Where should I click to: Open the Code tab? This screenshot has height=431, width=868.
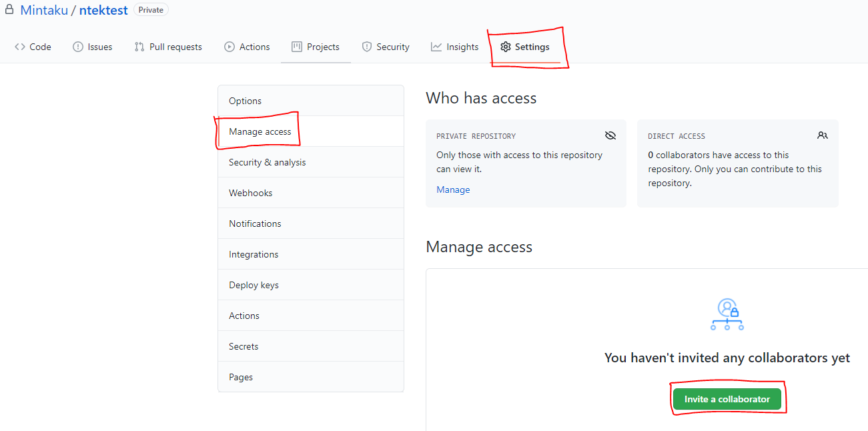(x=33, y=47)
